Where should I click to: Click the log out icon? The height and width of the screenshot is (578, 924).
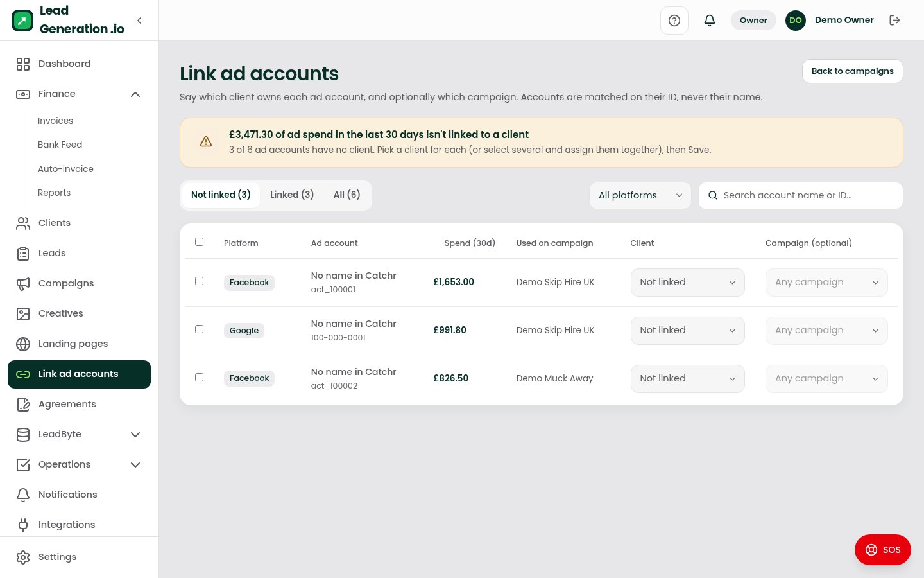click(894, 21)
